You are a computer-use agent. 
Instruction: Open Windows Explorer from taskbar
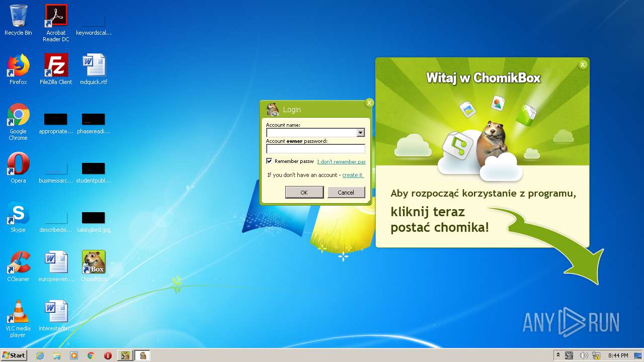57,355
